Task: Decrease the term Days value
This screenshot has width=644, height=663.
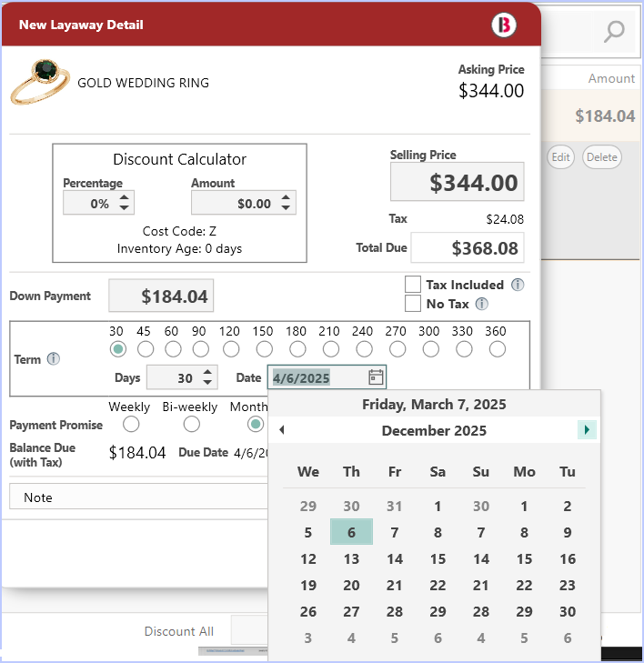Action: point(207,382)
